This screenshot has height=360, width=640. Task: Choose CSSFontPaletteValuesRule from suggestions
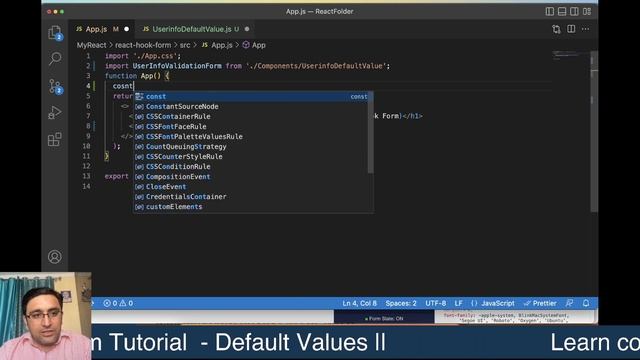click(x=251, y=136)
